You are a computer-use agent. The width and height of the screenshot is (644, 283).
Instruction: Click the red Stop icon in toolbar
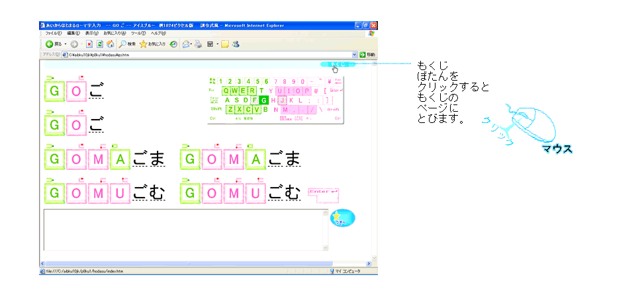coord(89,44)
